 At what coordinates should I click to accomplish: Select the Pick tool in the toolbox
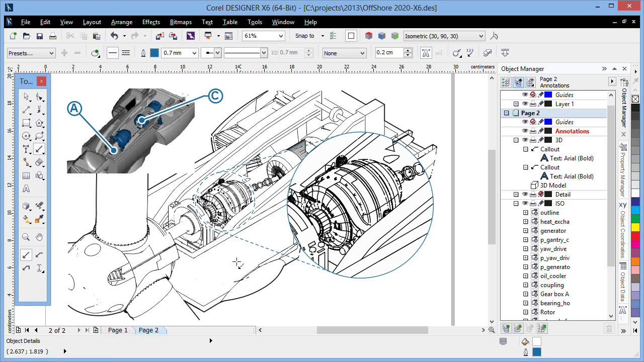coord(26,97)
